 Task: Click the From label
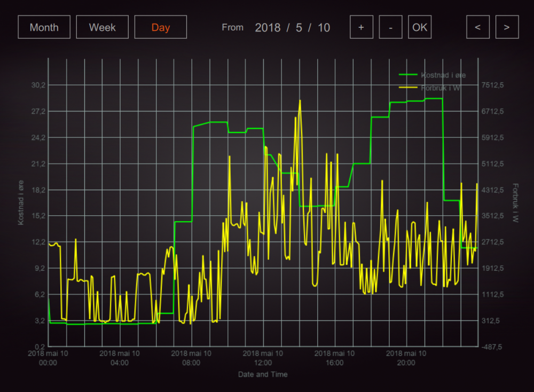(x=233, y=27)
